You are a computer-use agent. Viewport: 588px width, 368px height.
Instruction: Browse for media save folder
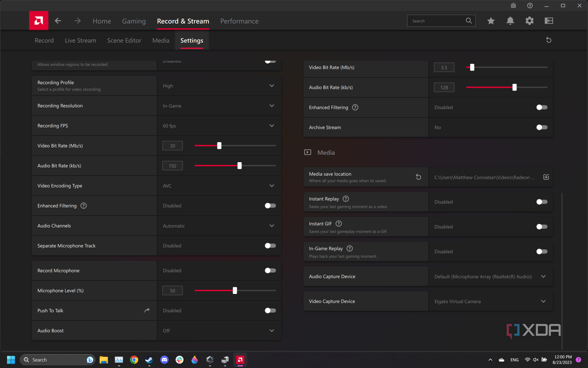546,177
